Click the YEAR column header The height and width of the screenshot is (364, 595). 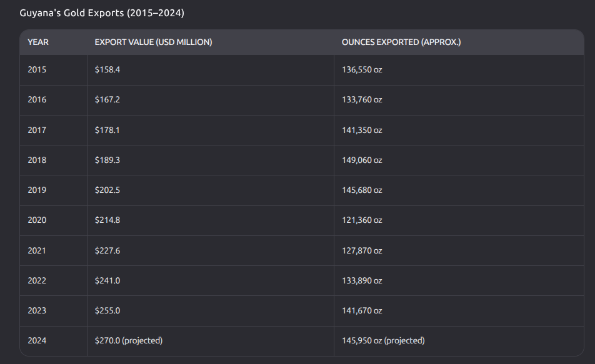[38, 42]
